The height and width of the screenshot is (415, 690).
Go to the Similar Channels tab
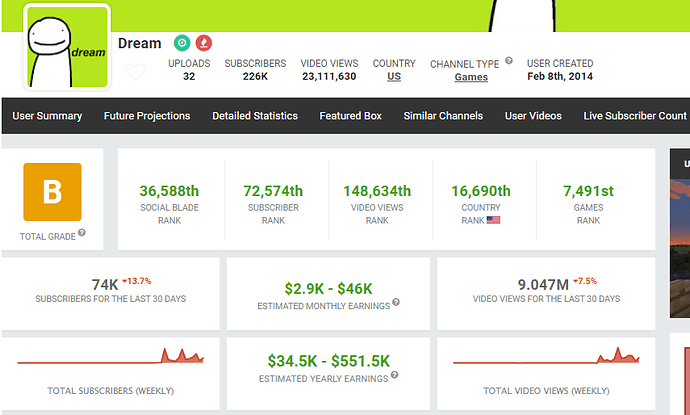point(443,116)
